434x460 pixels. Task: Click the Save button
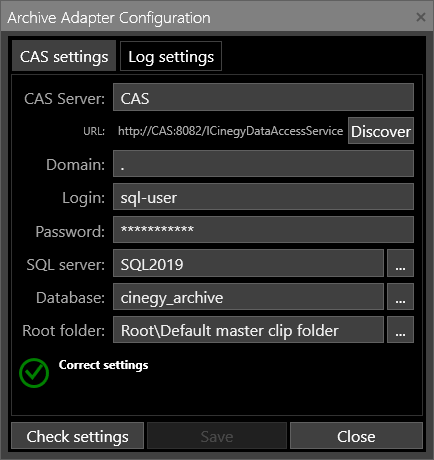(x=217, y=436)
